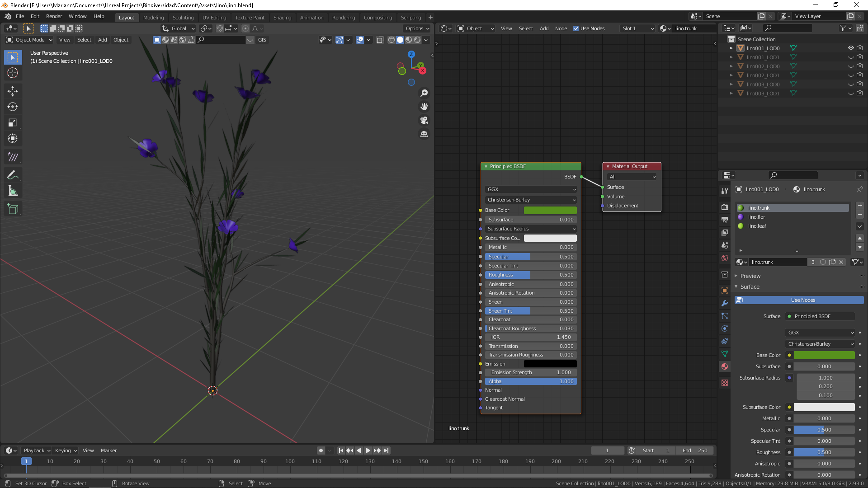
Task: Hide lino001_LOD0 in viewport
Action: [x=850, y=48]
